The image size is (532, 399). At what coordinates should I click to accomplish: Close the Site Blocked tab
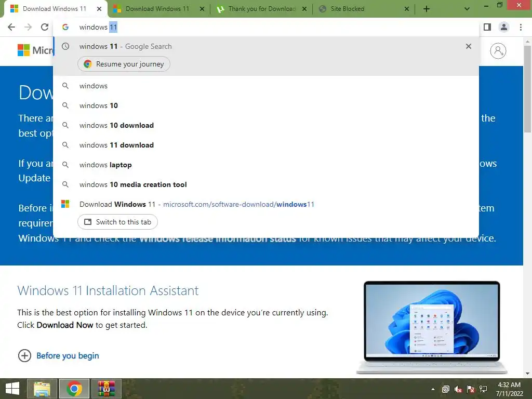(x=407, y=9)
